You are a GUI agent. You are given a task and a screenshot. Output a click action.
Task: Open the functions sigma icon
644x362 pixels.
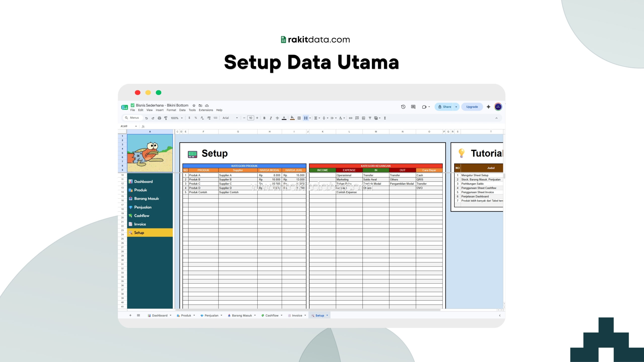click(385, 118)
